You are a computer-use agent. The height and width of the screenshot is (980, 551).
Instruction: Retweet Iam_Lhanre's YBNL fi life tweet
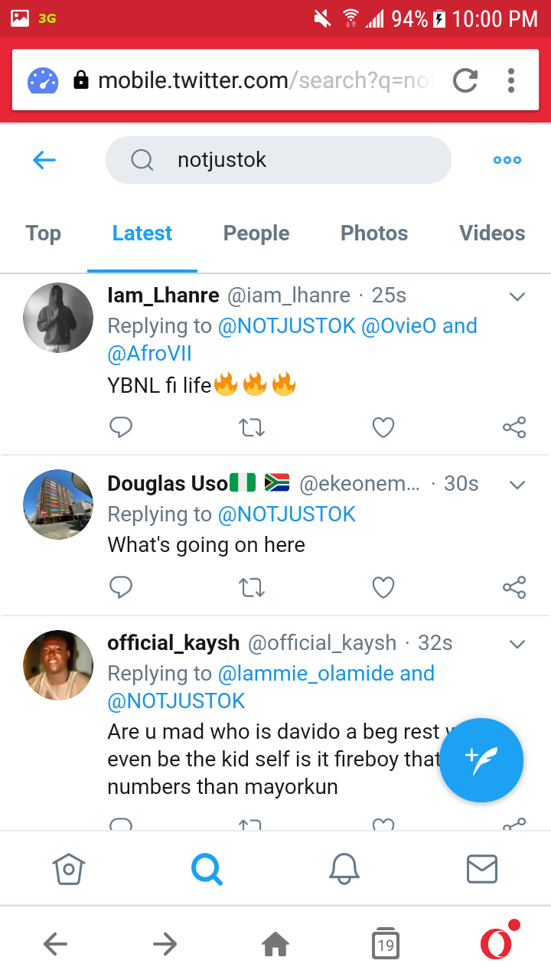tap(252, 427)
